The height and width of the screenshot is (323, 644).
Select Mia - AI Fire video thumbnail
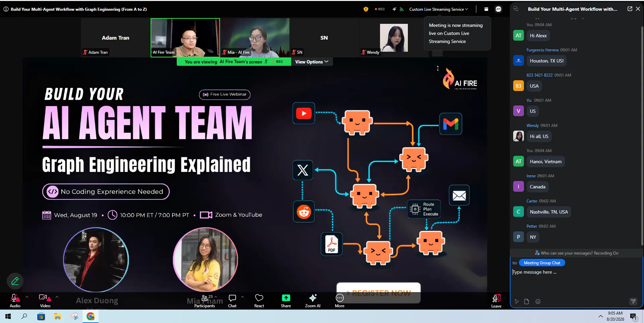(x=255, y=38)
